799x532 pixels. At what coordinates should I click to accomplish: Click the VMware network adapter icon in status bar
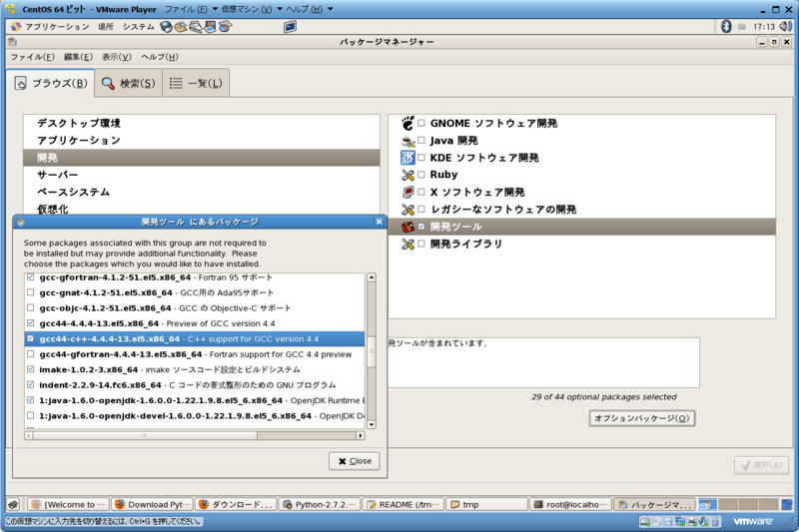(x=680, y=522)
